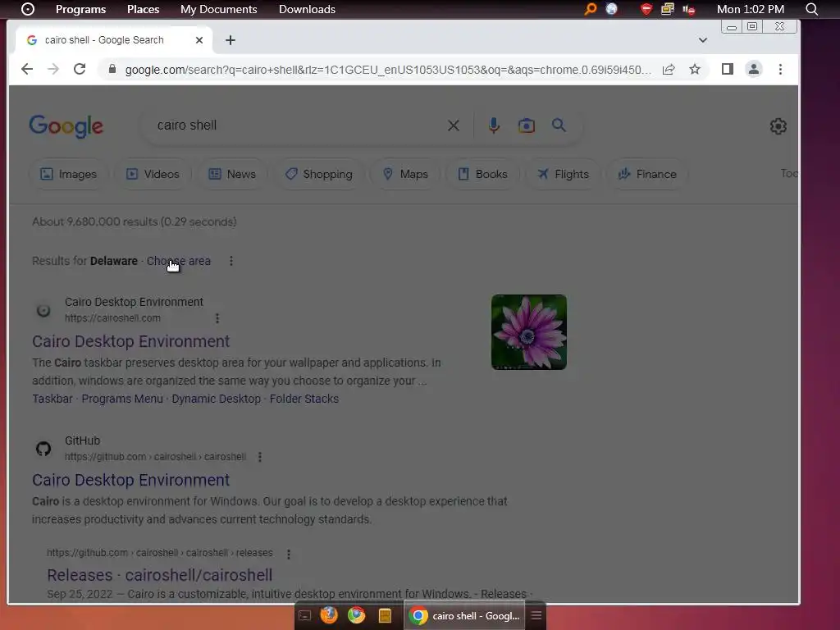
Task: Click the red shield tray icon
Action: pos(646,9)
